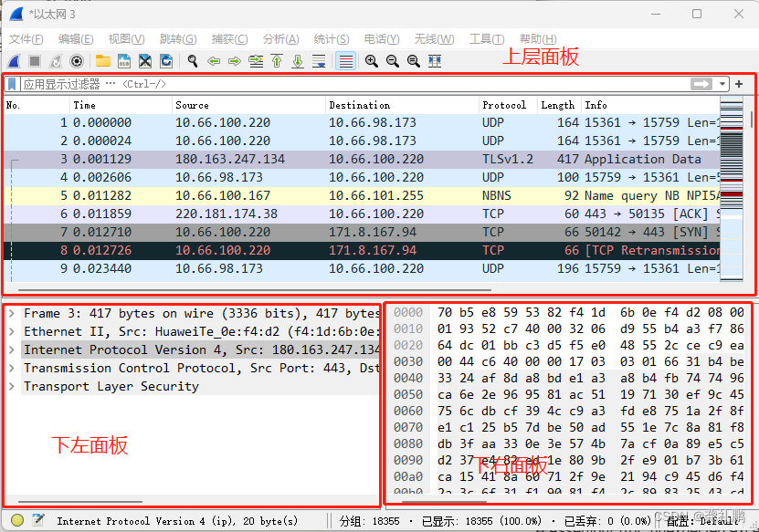Focus the display filter input field

pos(353,84)
